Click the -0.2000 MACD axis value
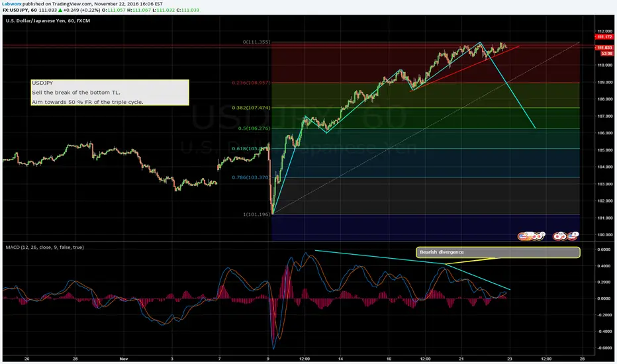This screenshot has height=364, width=617. pyautogui.click(x=603, y=315)
